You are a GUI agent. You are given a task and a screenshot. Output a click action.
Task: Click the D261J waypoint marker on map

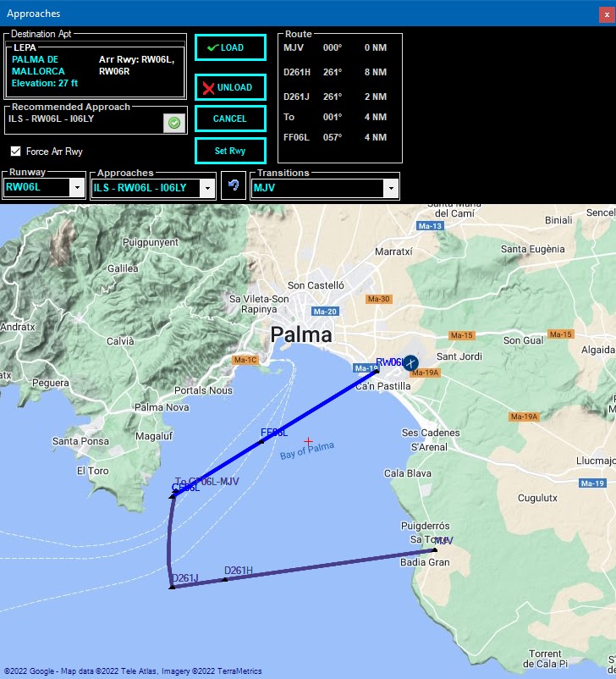point(172,588)
